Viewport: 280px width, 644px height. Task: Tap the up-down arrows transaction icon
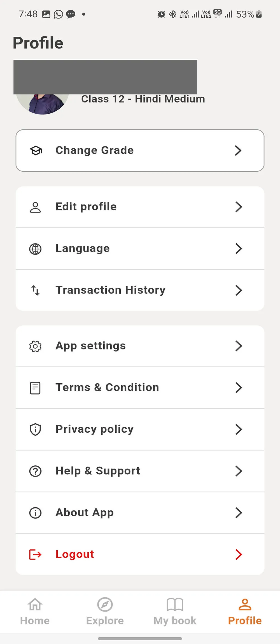tap(35, 290)
